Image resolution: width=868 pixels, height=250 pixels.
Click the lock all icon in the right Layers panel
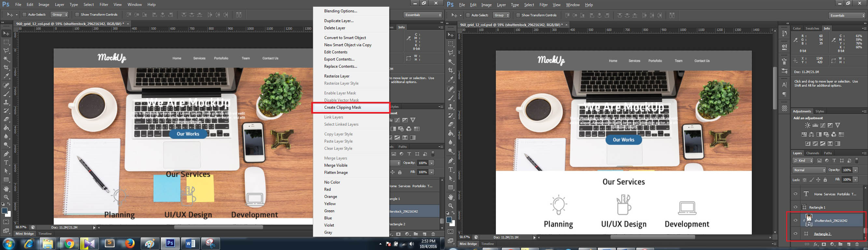click(825, 180)
